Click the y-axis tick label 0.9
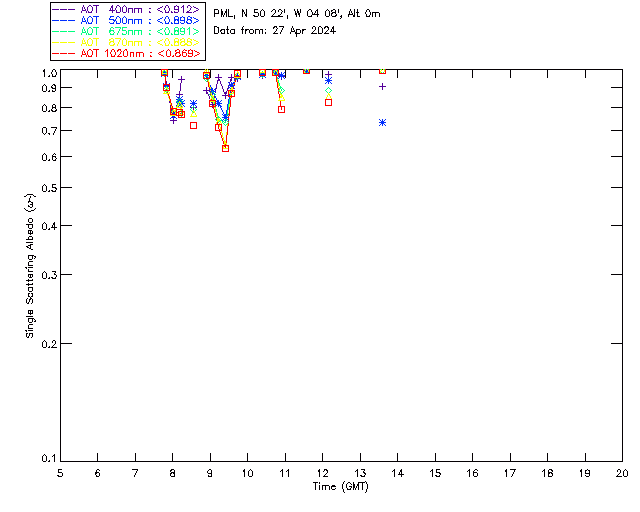Viewport: 640px width, 512px height. pyautogui.click(x=49, y=88)
